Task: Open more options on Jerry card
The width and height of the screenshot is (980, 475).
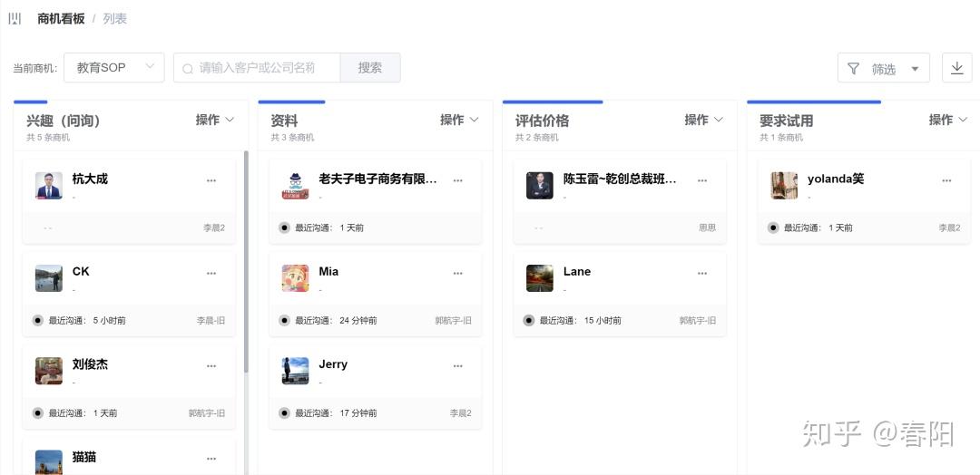Action: [x=458, y=366]
